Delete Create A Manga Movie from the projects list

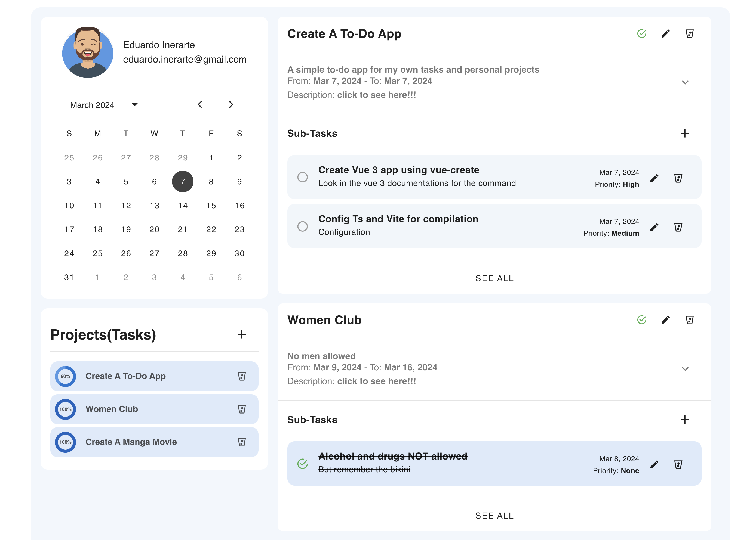242,442
